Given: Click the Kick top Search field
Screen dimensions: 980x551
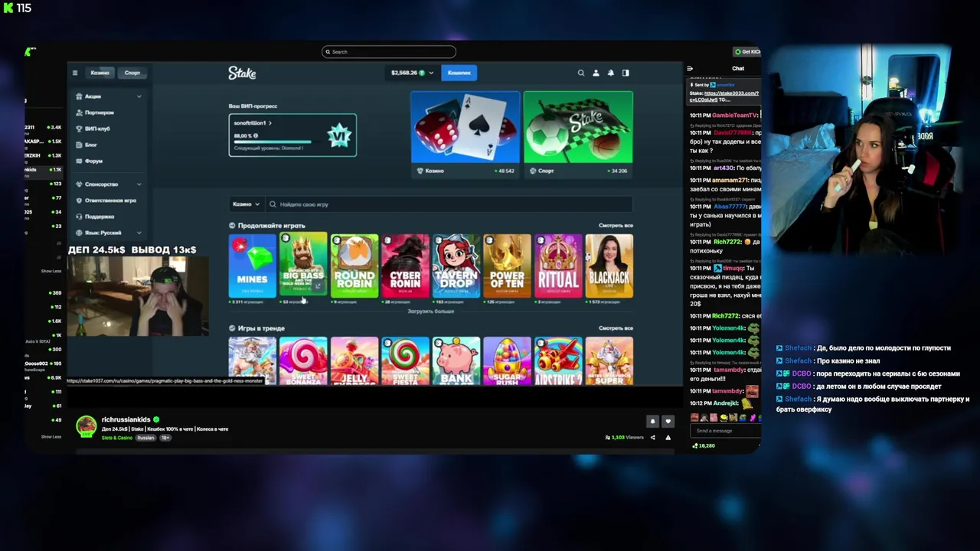Looking at the screenshot, I should coord(389,52).
